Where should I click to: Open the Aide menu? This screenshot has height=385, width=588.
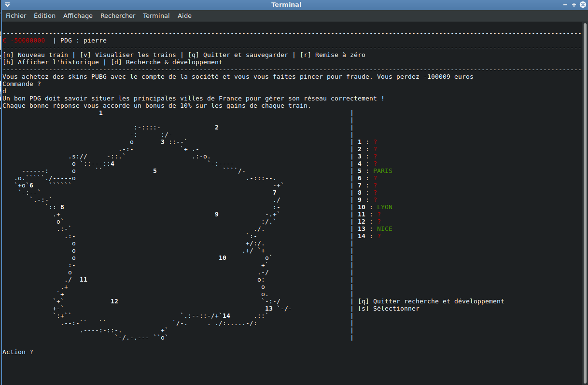coord(184,15)
